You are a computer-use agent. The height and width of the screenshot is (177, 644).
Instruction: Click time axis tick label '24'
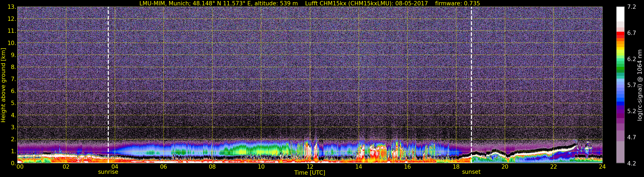click(602, 167)
